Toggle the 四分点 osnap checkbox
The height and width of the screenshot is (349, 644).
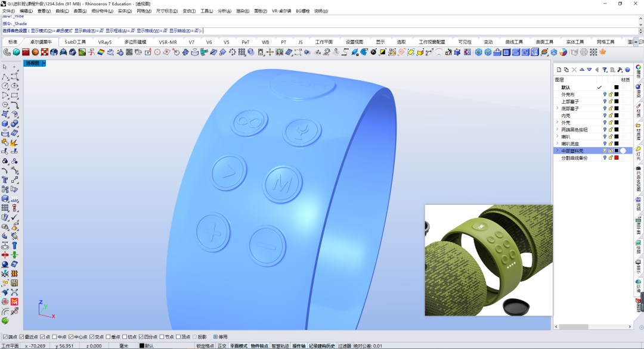(141, 336)
